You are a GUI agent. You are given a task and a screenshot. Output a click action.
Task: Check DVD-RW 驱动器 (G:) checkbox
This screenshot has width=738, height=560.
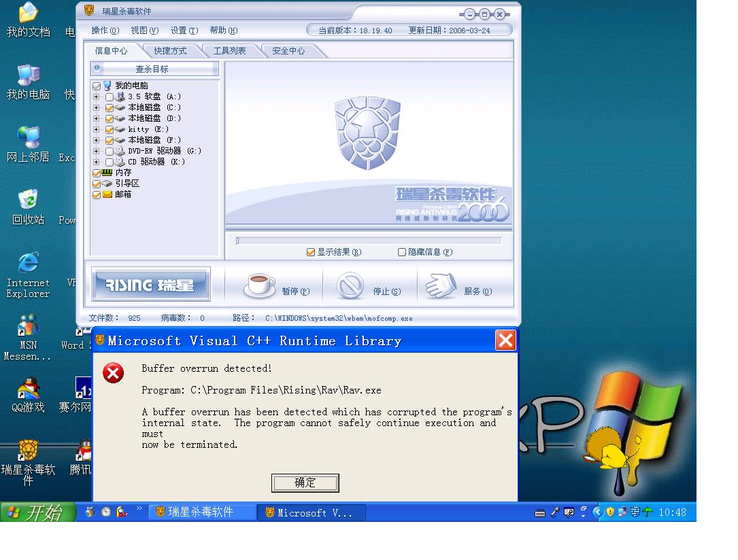[x=110, y=152]
